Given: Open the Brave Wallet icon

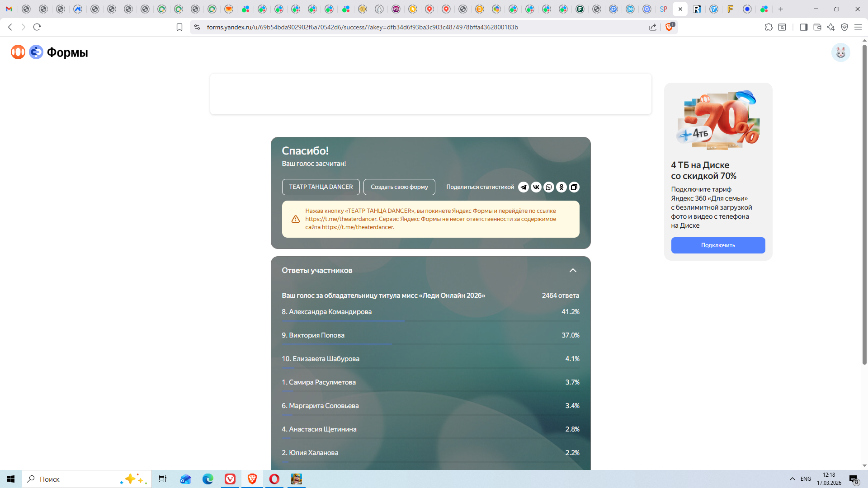Looking at the screenshot, I should click(817, 27).
